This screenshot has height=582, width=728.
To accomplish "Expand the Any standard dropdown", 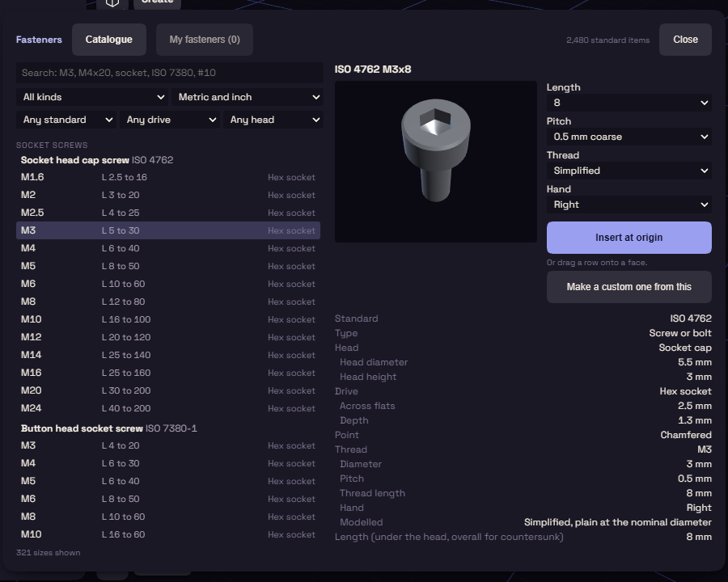I will 66,120.
